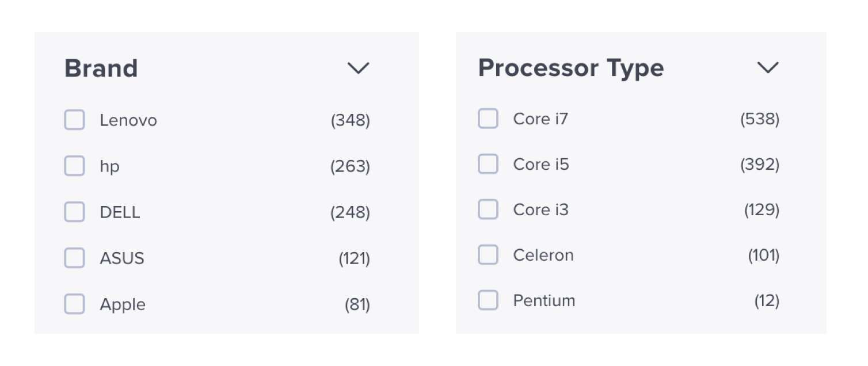Enable the DELL brand checkbox

coord(74,212)
